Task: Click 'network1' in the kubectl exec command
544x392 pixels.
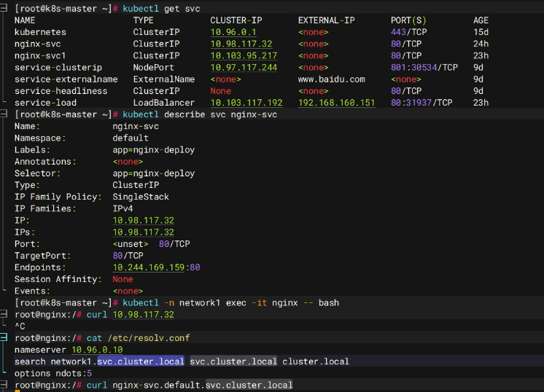Action: (x=200, y=303)
